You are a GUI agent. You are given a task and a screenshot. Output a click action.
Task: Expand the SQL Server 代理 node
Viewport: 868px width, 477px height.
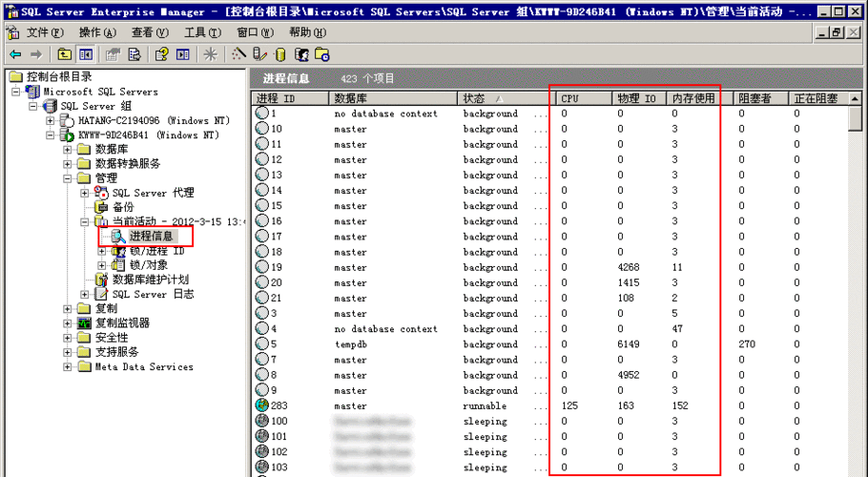point(85,193)
